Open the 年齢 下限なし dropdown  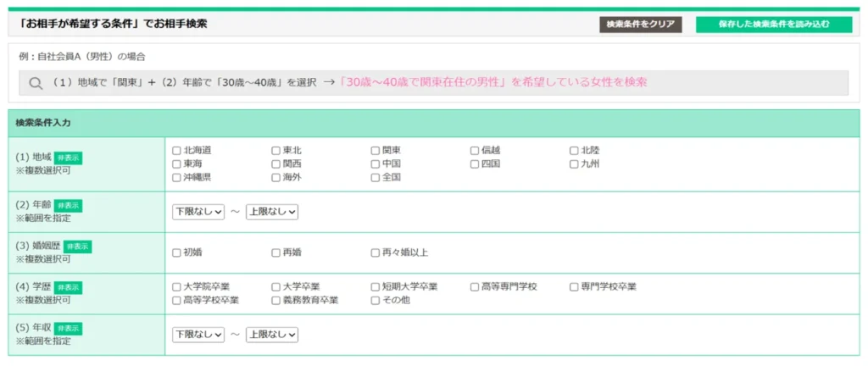pyautogui.click(x=198, y=212)
